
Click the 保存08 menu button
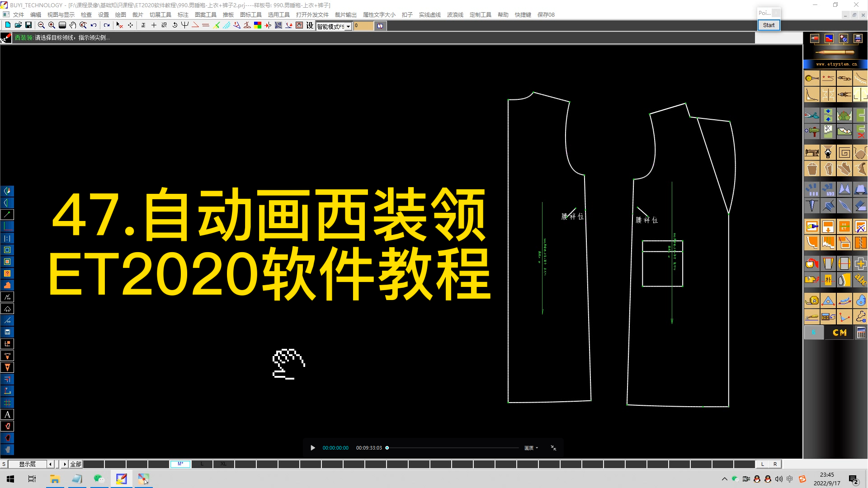(x=546, y=14)
